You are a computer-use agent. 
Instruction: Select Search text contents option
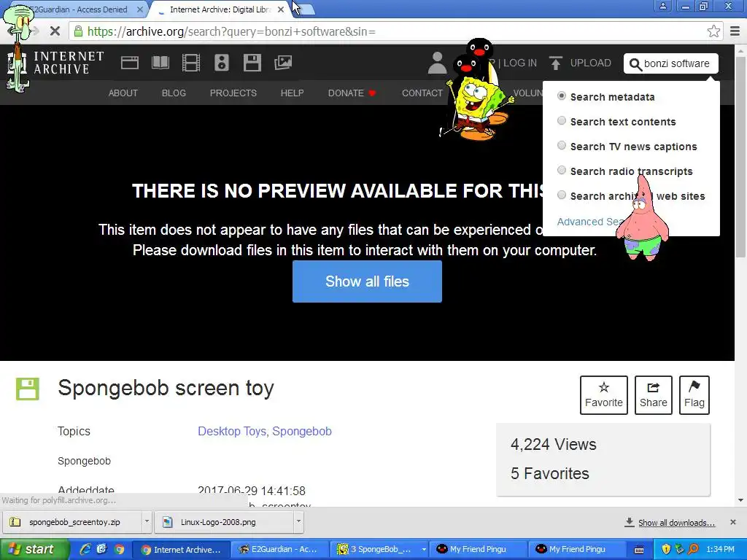(562, 121)
